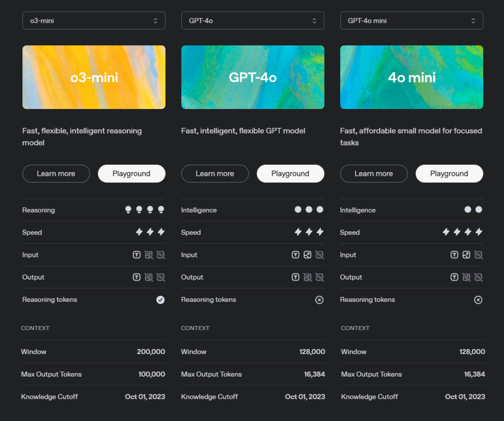Click last lightning bolt in GPT-4o mini Speed row
The height and width of the screenshot is (421, 504).
479,232
